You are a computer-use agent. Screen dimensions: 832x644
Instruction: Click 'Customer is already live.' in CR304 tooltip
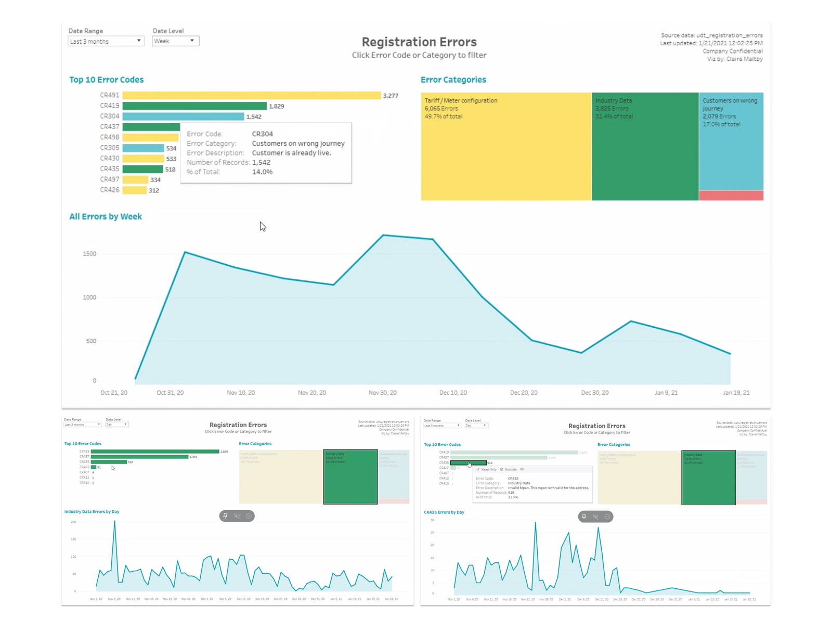(x=291, y=153)
